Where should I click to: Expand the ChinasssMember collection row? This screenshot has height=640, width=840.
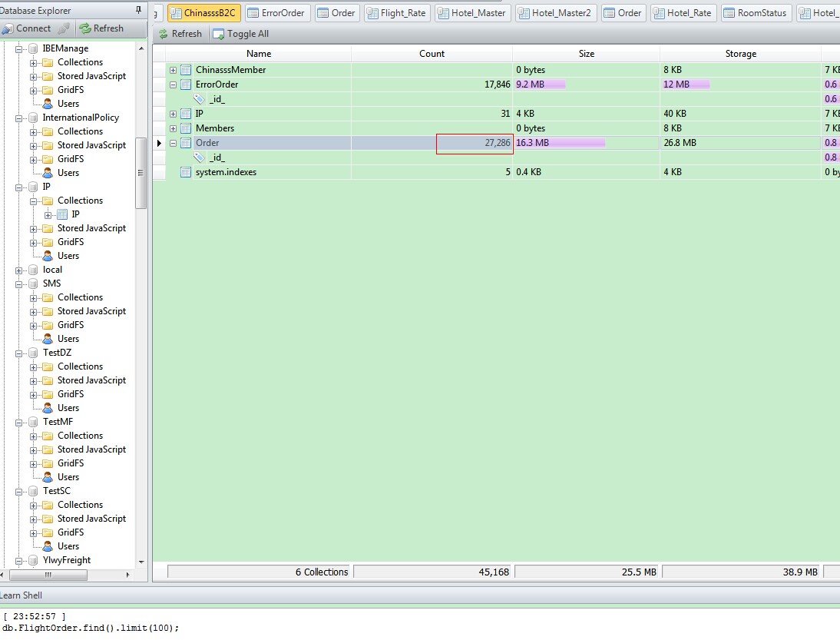(173, 70)
